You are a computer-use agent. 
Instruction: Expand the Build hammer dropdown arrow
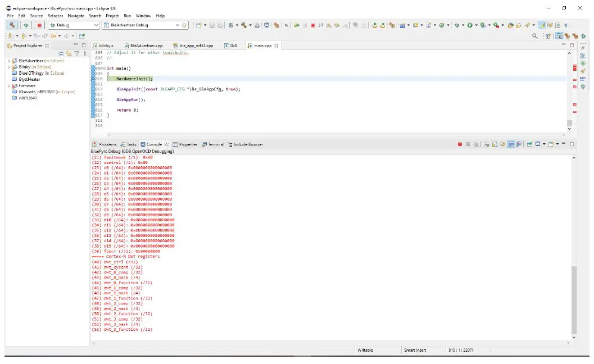pyautogui.click(x=250, y=25)
